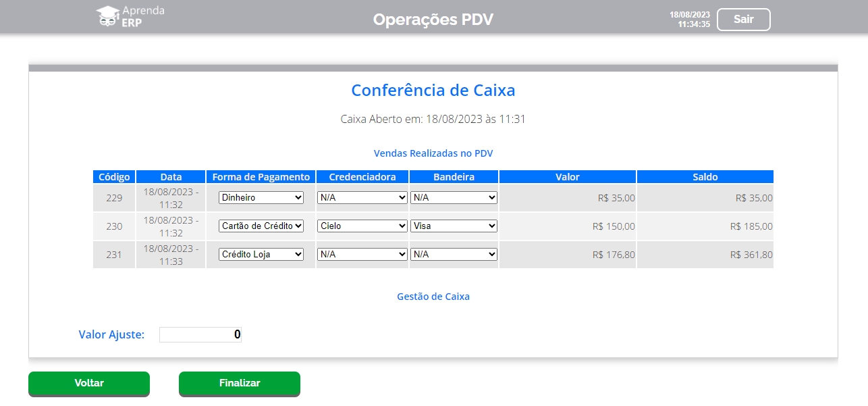
Task: Open the Cartão de Crédito payment dropdown
Action: pos(261,226)
